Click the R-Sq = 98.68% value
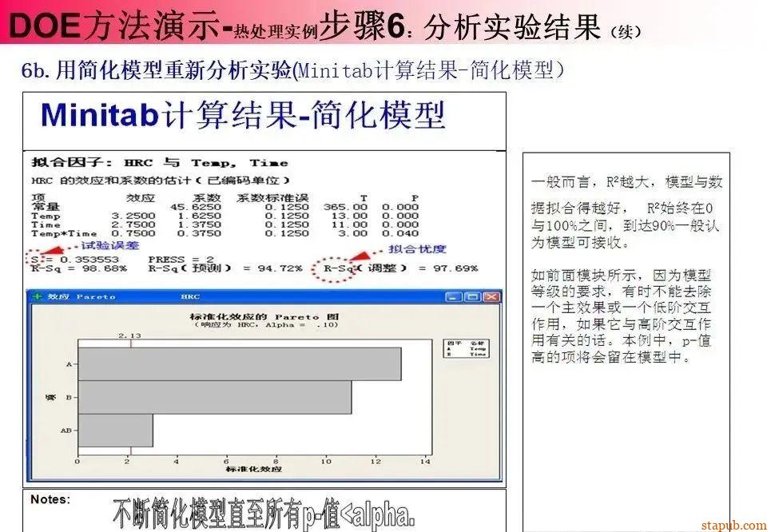The height and width of the screenshot is (532, 767). [x=79, y=268]
